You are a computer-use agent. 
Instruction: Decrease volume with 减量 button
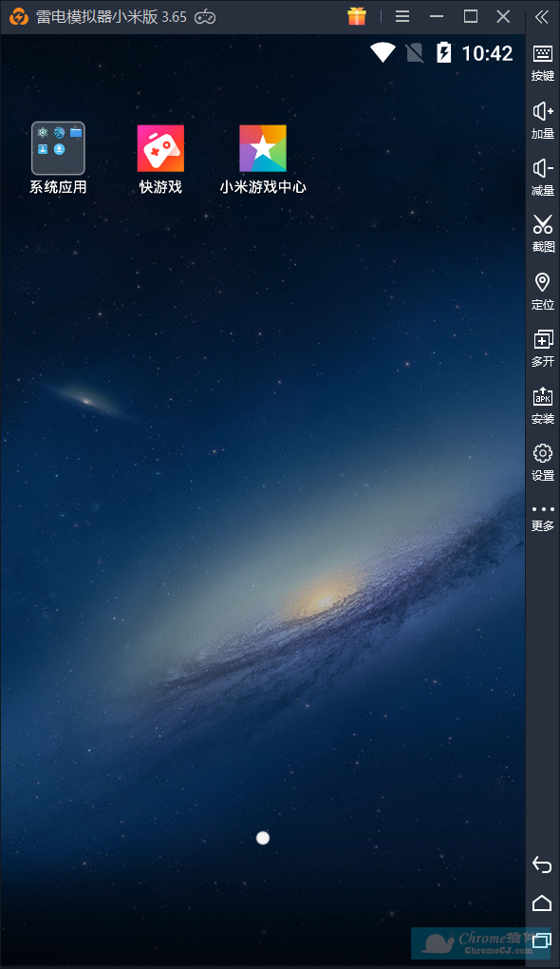(x=543, y=178)
